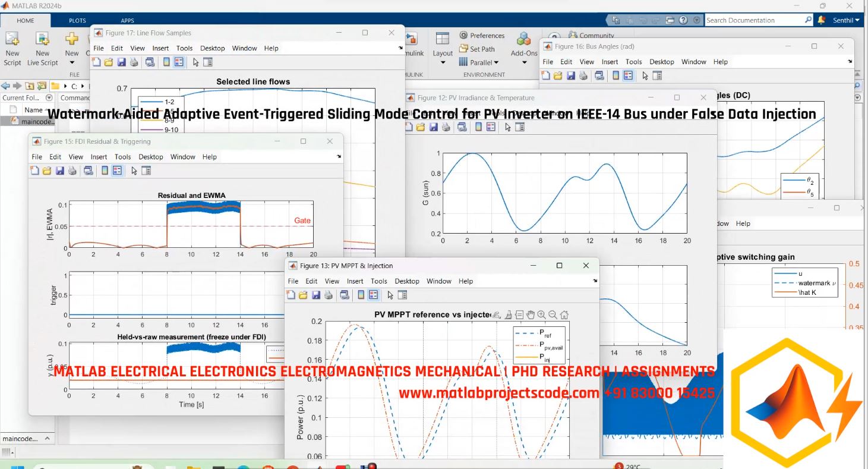
Task: Restore default view with the home icon
Action: point(564,314)
